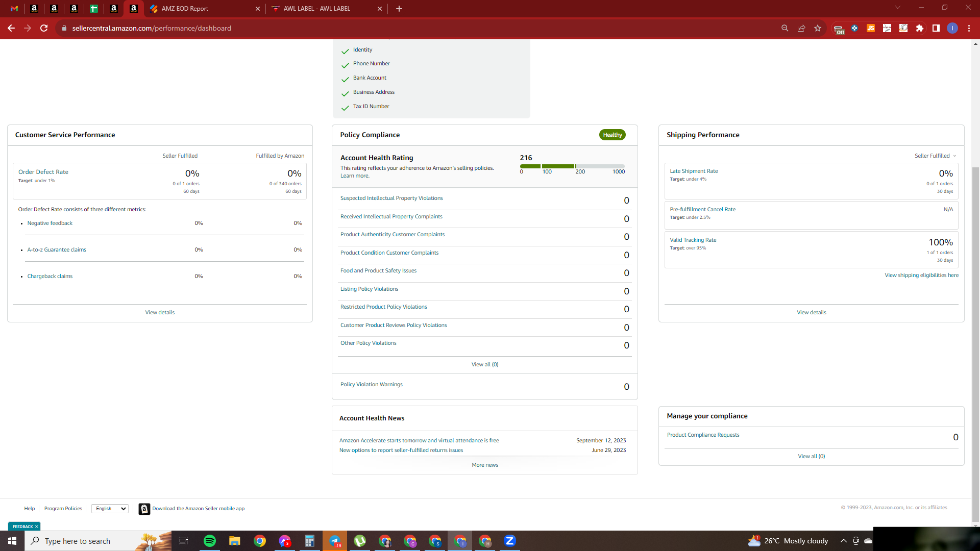Screen dimensions: 980x551
Task: Open Food and Product Safety Issues
Action: coord(378,270)
